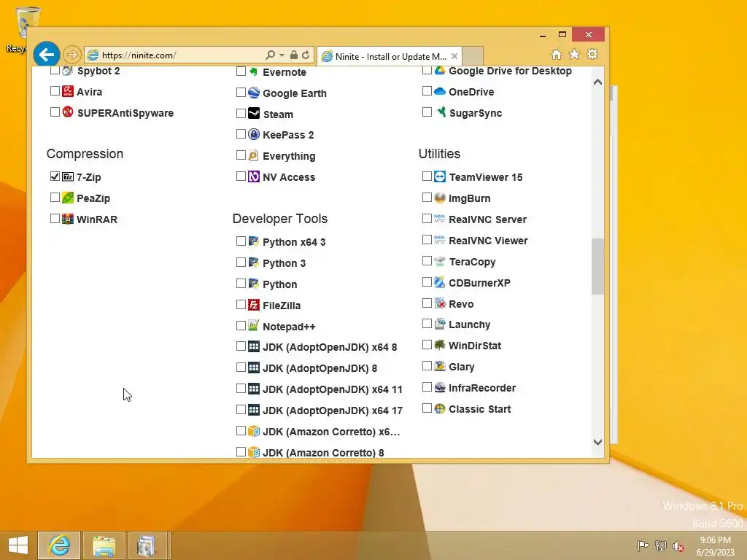Click the PeaZip green icon
Screen dimensions: 747x560
coord(68,198)
